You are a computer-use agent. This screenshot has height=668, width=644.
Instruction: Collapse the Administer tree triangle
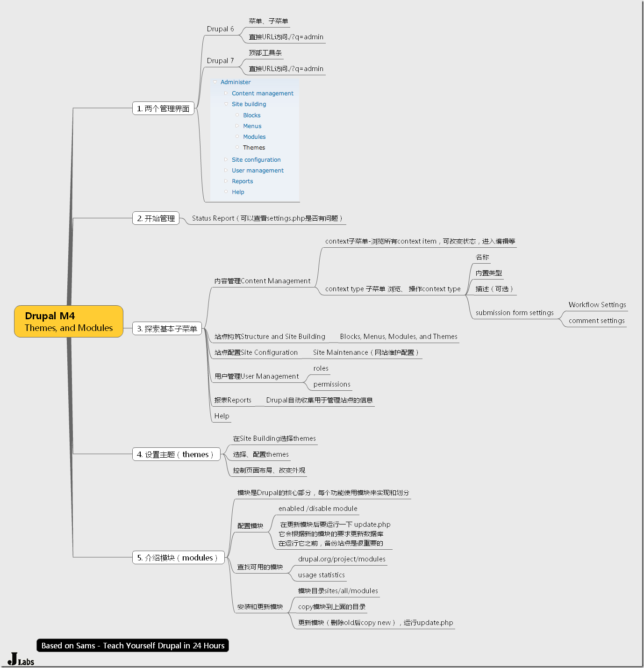(x=215, y=82)
